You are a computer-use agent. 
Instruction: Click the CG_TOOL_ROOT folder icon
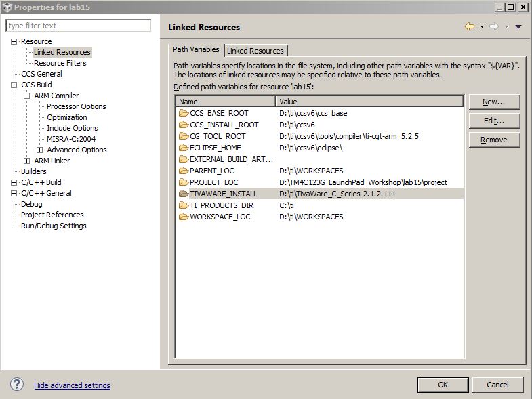click(184, 135)
